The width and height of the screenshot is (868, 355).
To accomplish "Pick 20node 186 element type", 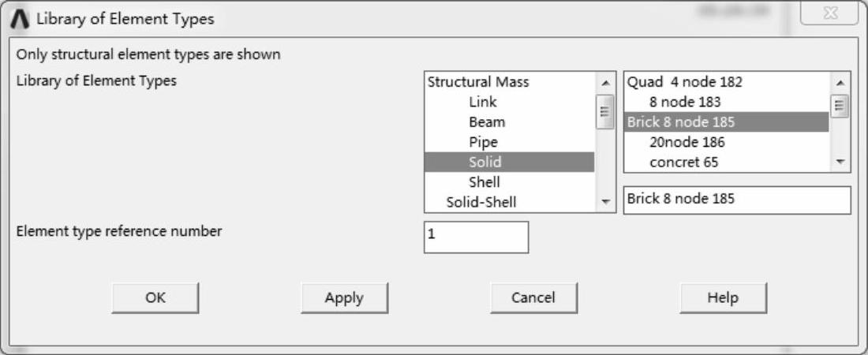I will pyautogui.click(x=687, y=143).
